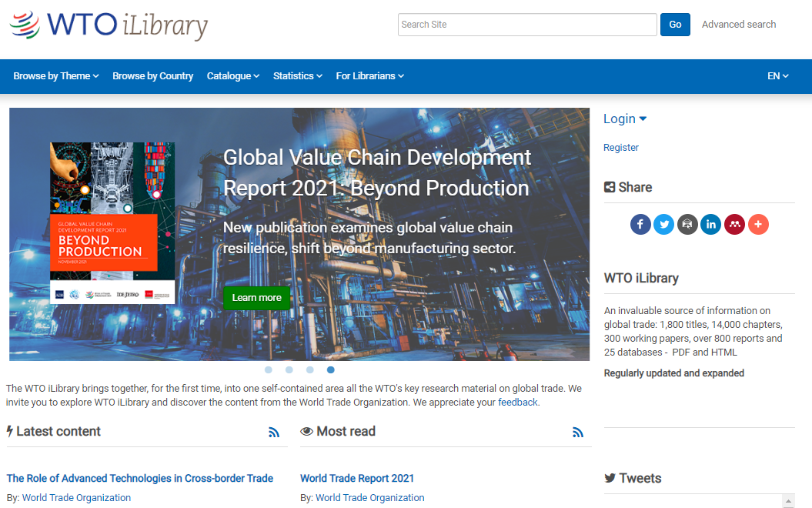This screenshot has width=812, height=508.
Task: Open more sharing options plus icon
Action: 758,224
